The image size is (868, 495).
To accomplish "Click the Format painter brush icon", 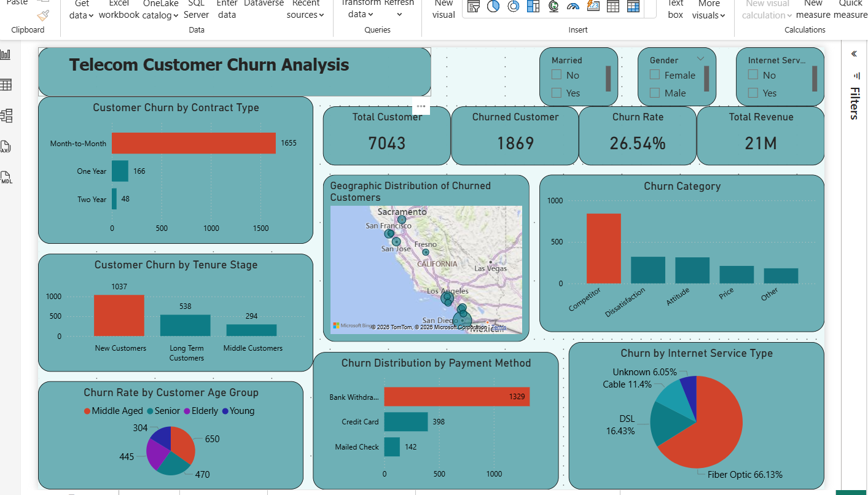I will (43, 15).
